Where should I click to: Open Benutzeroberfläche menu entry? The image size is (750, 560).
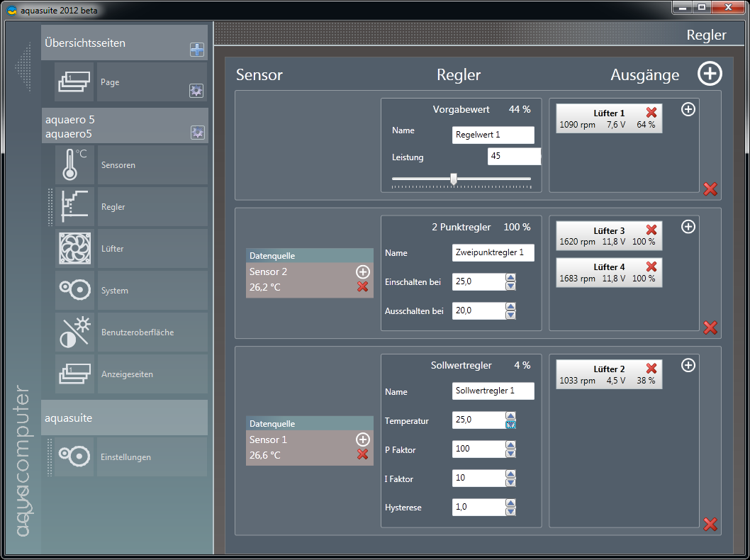(x=152, y=332)
